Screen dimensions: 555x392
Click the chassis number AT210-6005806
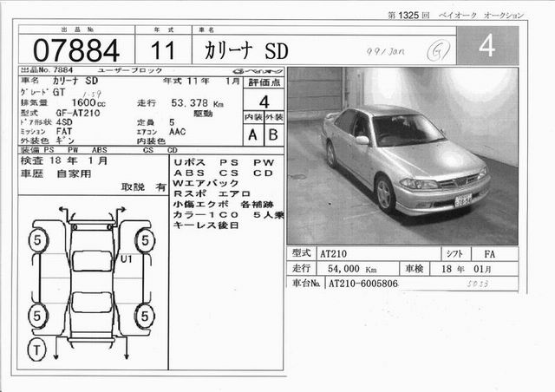point(363,284)
